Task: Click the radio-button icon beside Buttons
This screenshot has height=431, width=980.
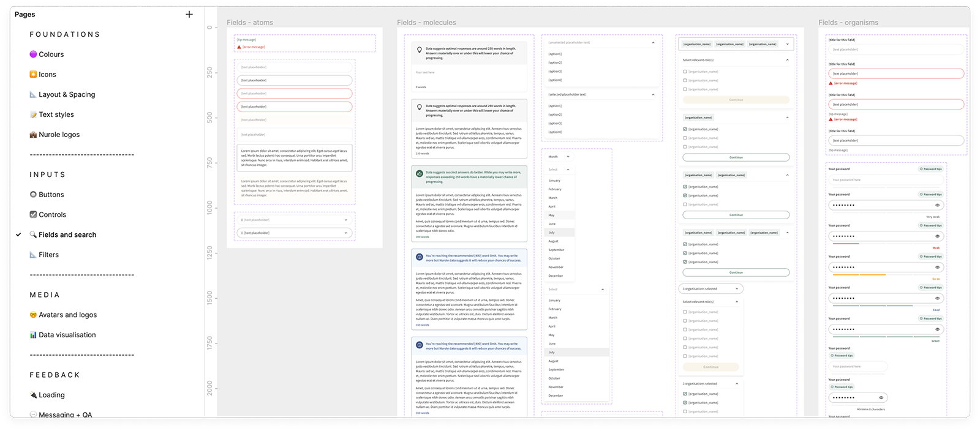Action: coord(33,195)
